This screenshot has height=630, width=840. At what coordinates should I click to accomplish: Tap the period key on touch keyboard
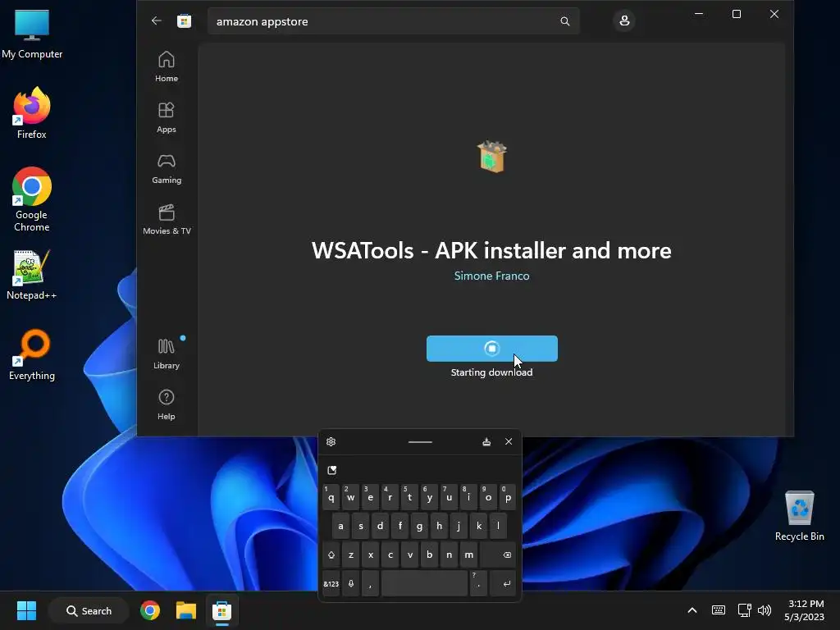pyautogui.click(x=478, y=584)
